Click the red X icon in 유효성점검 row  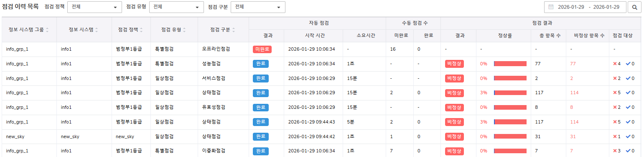pos(615,107)
